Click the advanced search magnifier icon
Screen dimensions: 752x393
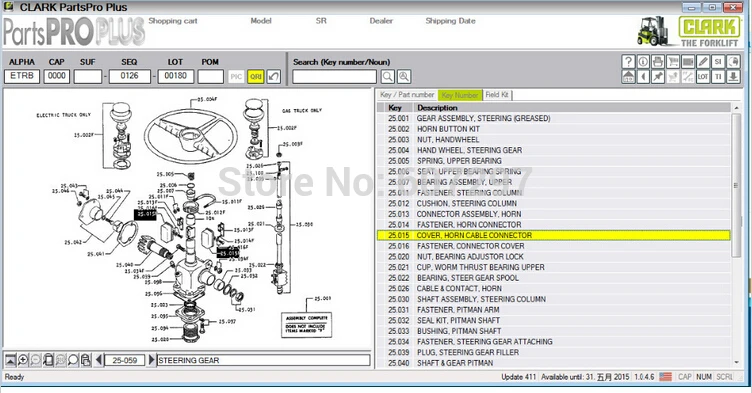[x=404, y=77]
